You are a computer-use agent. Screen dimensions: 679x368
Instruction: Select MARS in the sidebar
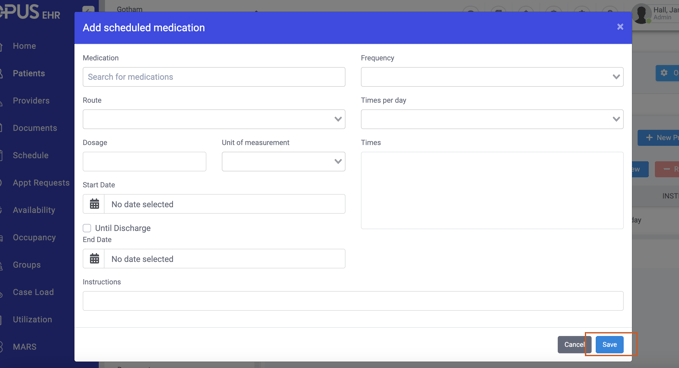(25, 347)
